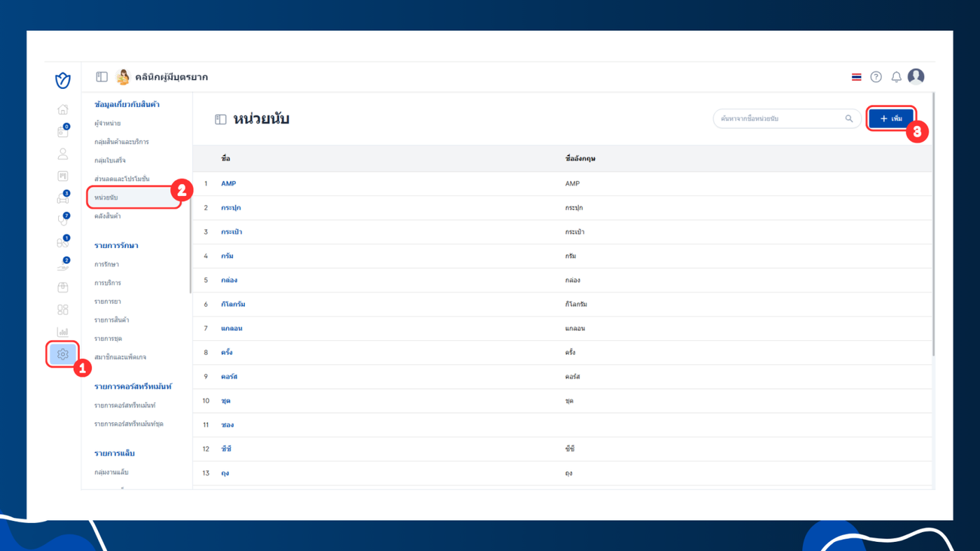Open รายการยา in the settings menu
Screen dimensions: 980x551
pos(108,301)
